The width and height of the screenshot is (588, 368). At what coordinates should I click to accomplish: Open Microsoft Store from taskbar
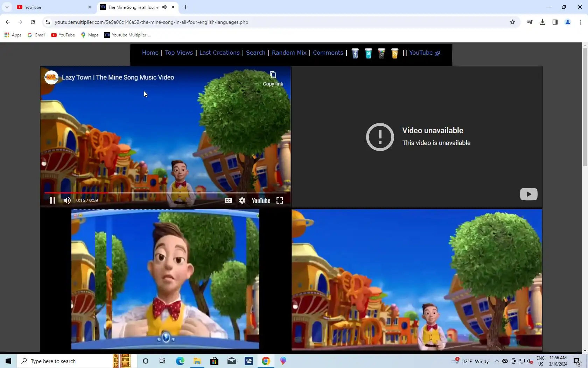click(214, 361)
